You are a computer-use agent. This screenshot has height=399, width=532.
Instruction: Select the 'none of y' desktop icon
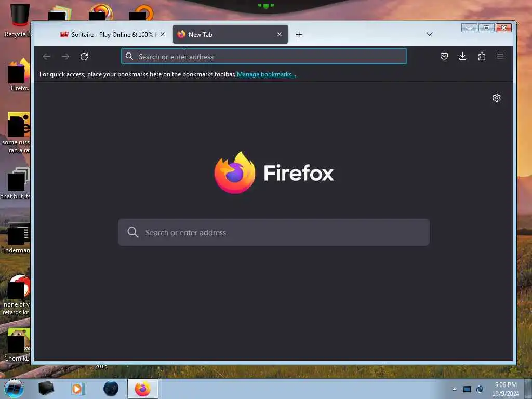click(x=16, y=295)
